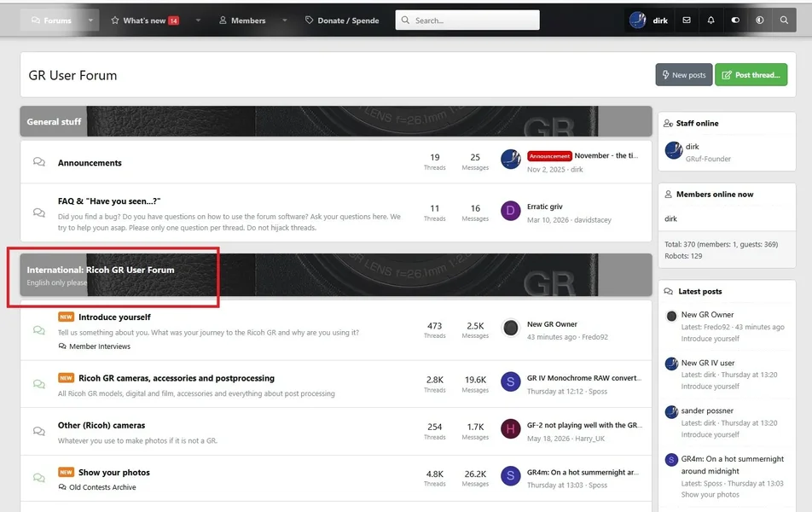812x512 pixels.
Task: Expand the What's new dropdown arrow
Action: click(198, 20)
